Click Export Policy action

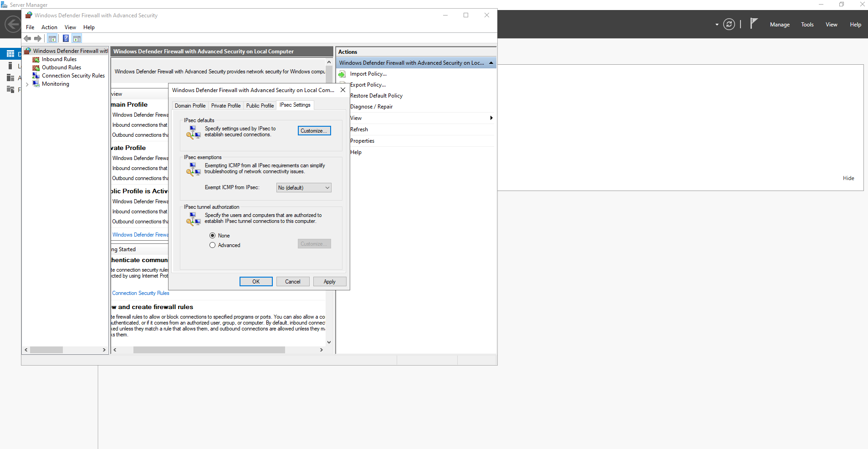(x=368, y=85)
